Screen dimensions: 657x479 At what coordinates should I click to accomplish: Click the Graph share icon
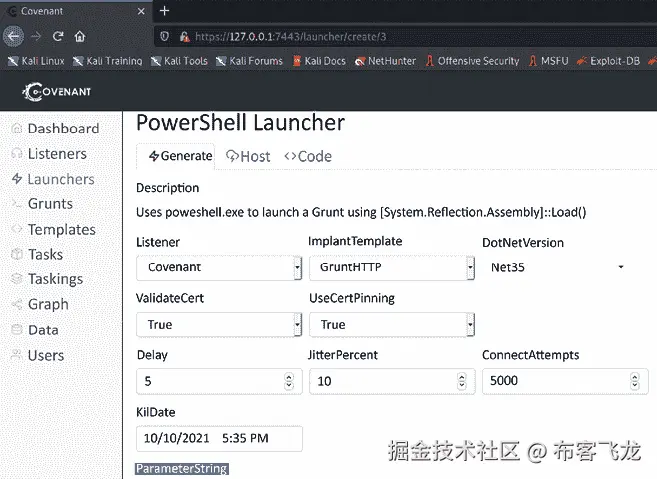[x=17, y=304]
